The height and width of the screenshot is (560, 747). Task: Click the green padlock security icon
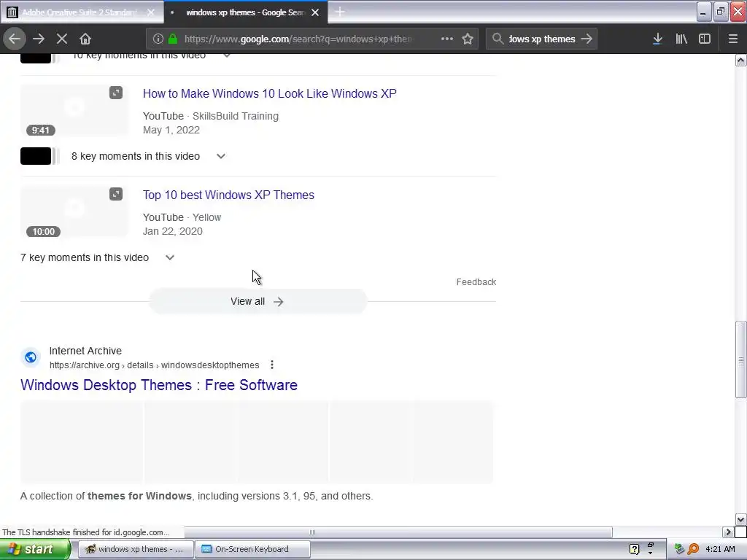point(174,39)
